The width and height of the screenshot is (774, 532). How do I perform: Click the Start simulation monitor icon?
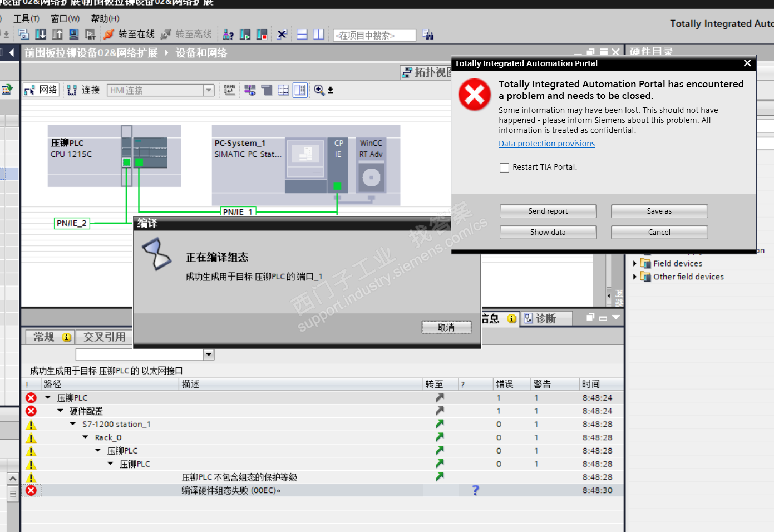pyautogui.click(x=74, y=35)
